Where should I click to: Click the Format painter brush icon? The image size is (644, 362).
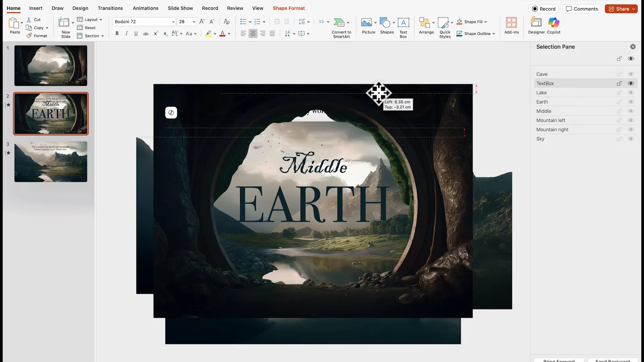click(29, 36)
